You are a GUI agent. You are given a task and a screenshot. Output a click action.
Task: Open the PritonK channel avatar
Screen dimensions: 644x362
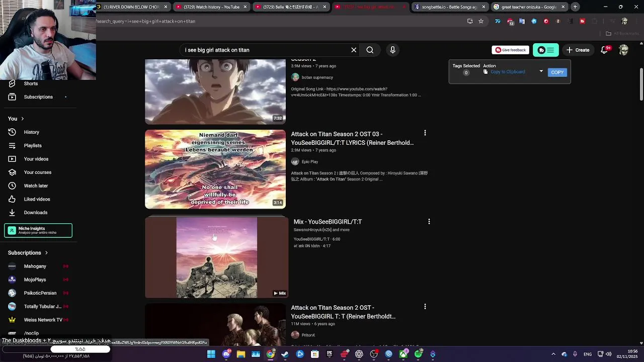pos(295,335)
